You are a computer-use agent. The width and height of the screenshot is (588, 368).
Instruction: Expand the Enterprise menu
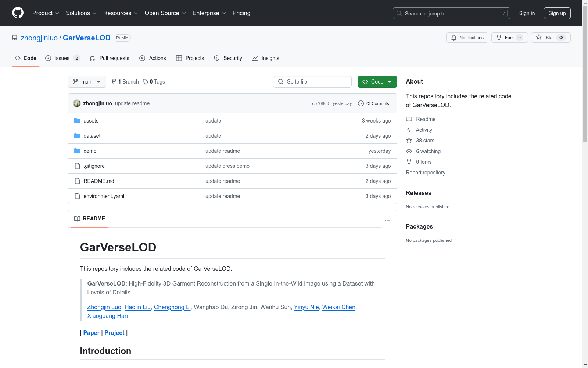209,13
